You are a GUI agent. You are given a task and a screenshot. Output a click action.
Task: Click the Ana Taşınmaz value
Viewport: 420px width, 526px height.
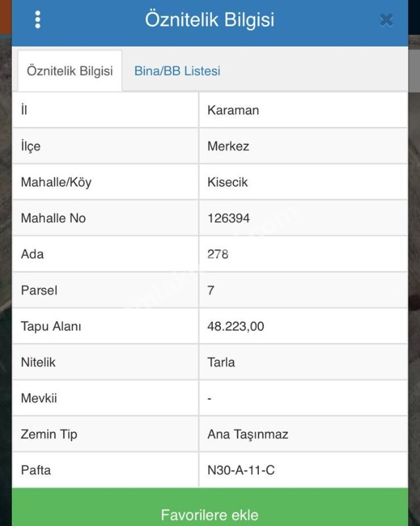(248, 434)
